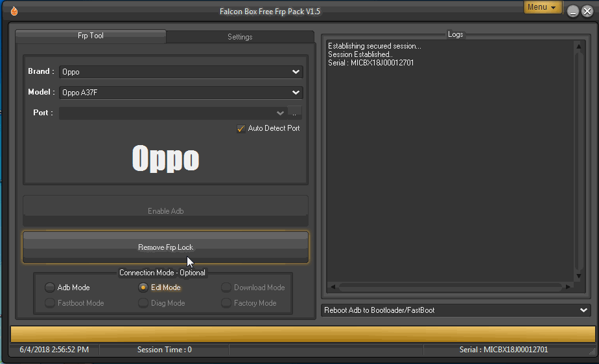Select Adb Mode radio button
The width and height of the screenshot is (599, 364).
[50, 288]
